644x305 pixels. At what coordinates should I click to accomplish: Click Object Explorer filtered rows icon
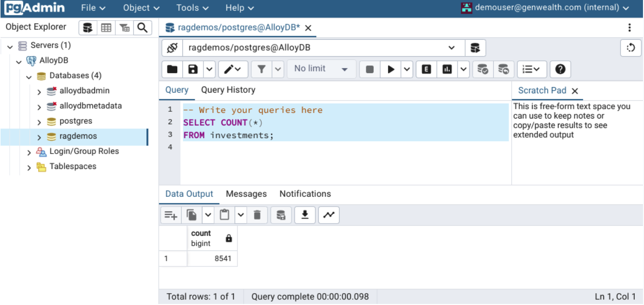click(124, 27)
